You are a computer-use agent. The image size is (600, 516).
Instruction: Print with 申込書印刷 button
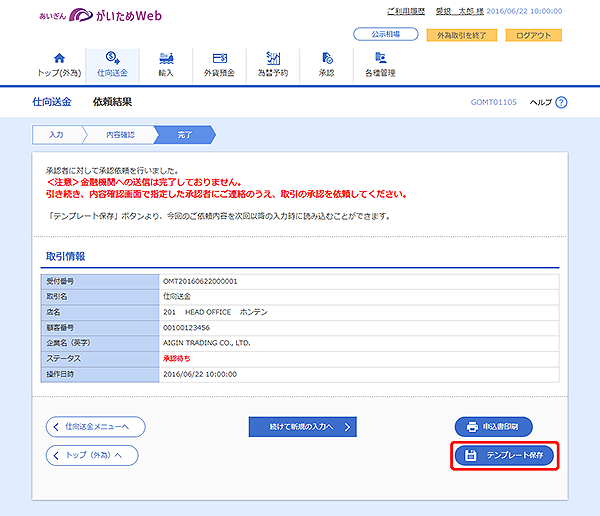pyautogui.click(x=494, y=426)
